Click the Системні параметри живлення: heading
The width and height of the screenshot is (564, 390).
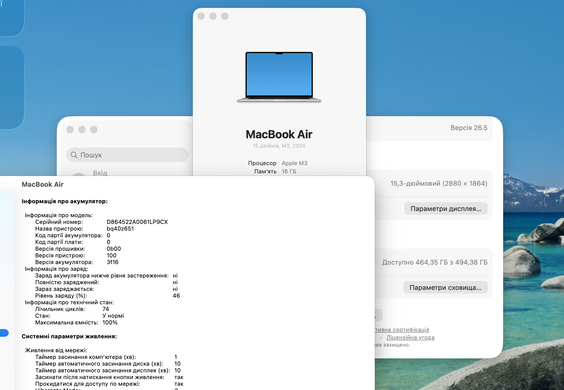click(69, 336)
